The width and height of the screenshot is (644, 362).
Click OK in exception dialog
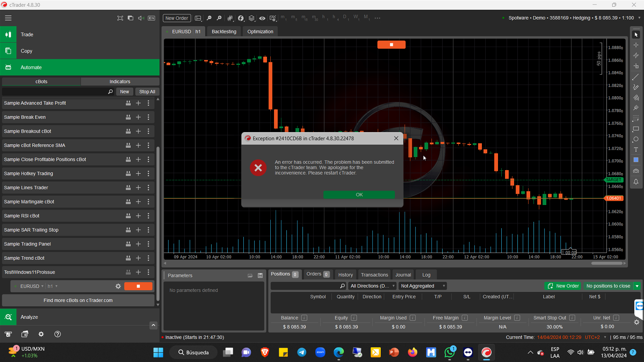(x=359, y=194)
